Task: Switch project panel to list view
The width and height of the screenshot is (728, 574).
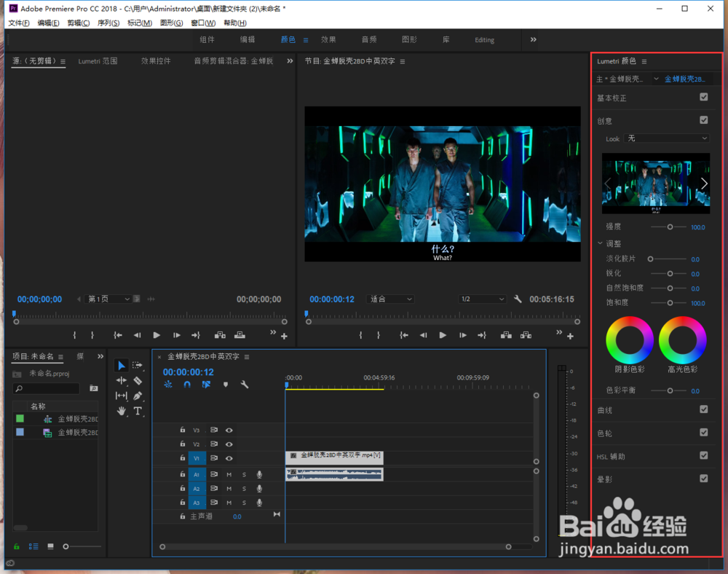Action: click(x=33, y=546)
